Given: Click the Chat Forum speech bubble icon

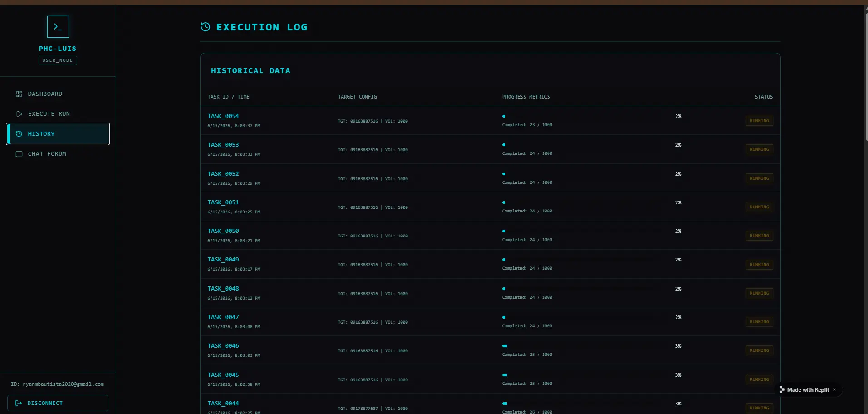Looking at the screenshot, I should click(19, 154).
